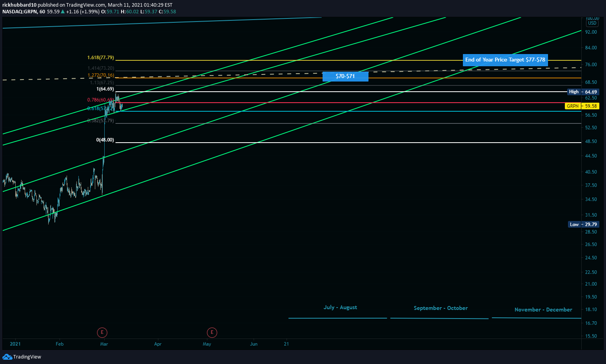Select the $70-$71 price target label
The width and height of the screenshot is (606, 364).
(345, 76)
